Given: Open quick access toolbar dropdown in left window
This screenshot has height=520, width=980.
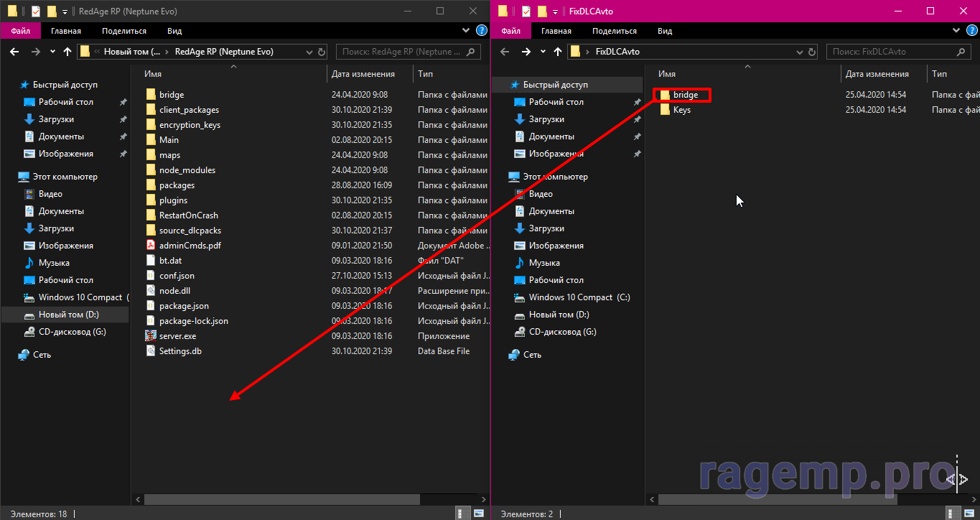Looking at the screenshot, I should (x=65, y=11).
